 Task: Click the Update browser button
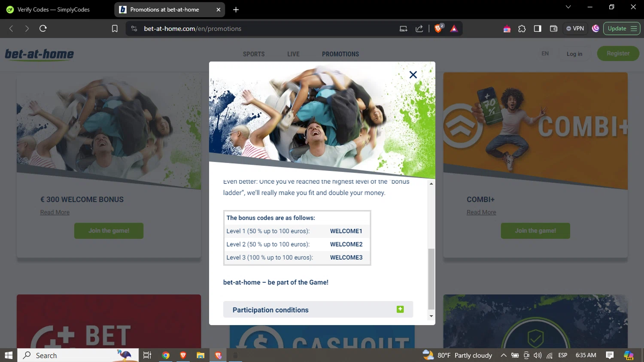622,29
